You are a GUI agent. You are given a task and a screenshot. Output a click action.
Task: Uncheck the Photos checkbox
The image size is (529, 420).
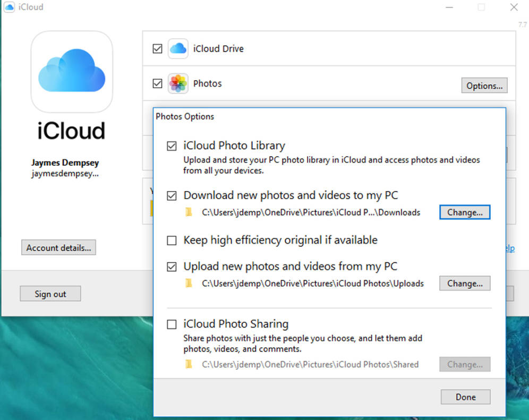[x=157, y=83]
